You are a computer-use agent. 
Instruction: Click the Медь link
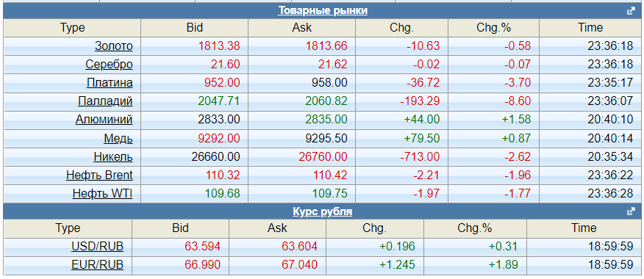tap(118, 138)
